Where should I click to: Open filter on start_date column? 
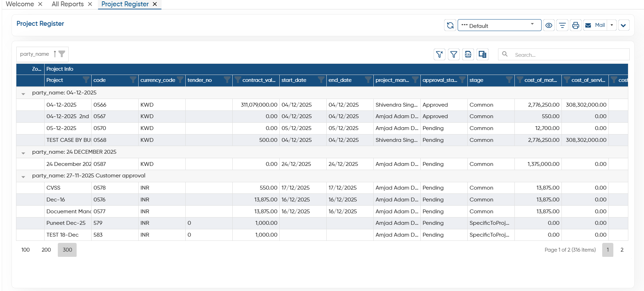coord(321,80)
